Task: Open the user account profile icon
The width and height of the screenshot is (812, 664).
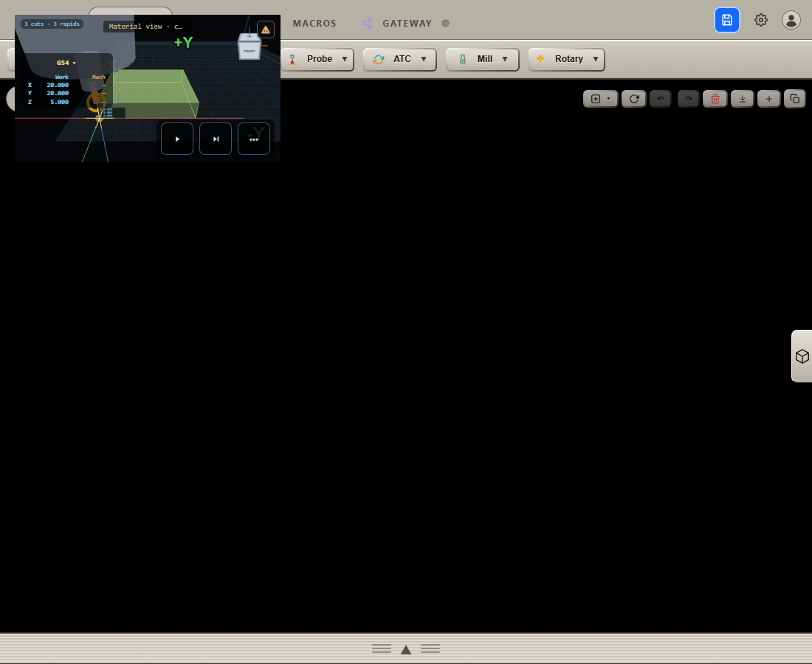Action: point(791,20)
